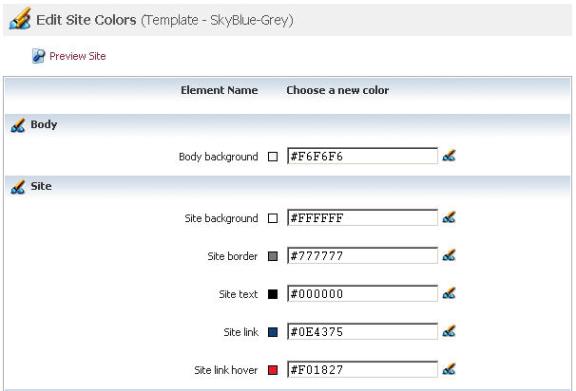576x391 pixels.
Task: Click the Site text hex field #000000
Action: [363, 294]
